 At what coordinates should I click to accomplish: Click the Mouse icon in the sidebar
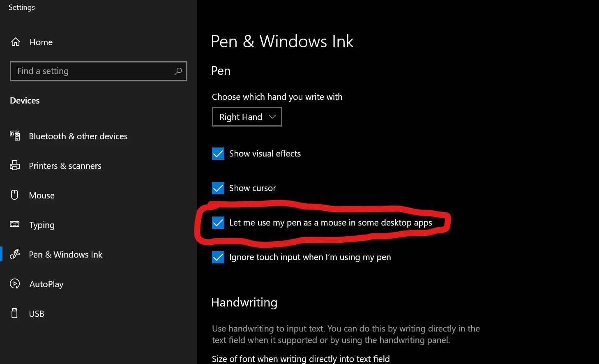(15, 195)
